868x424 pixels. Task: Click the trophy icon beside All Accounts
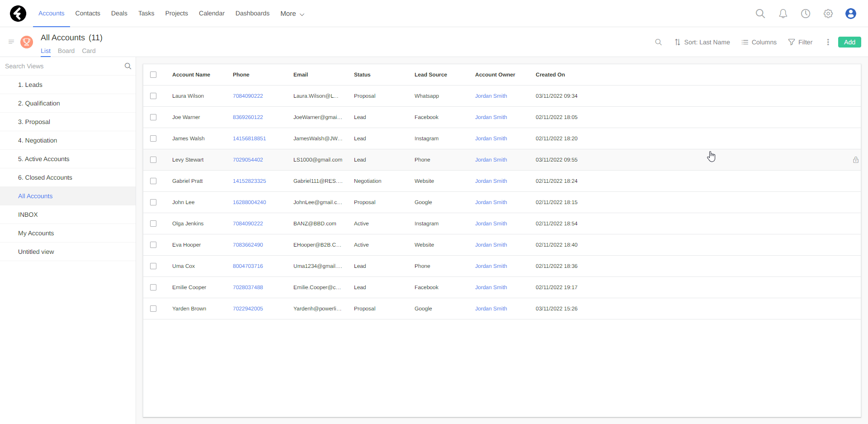tap(26, 42)
